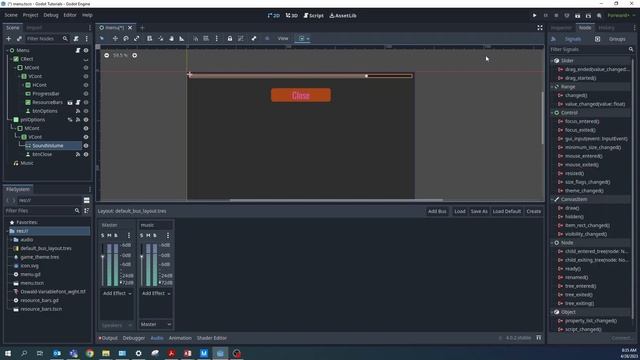This screenshot has width=640, height=360.
Task: Open the renderer Forward+ dropdown
Action: (622, 16)
